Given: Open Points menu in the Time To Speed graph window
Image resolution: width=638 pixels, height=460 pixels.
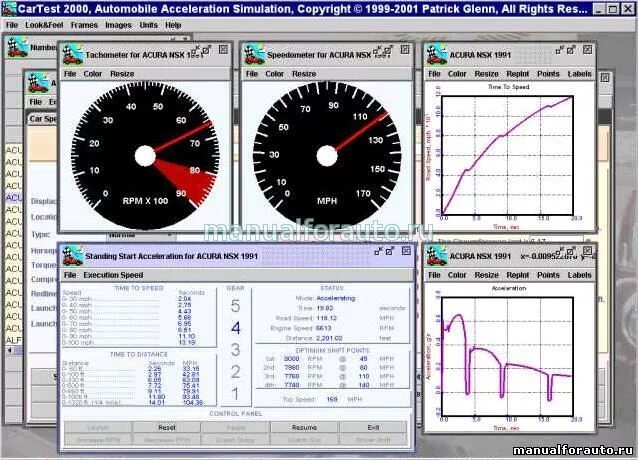Looking at the screenshot, I should coord(548,74).
